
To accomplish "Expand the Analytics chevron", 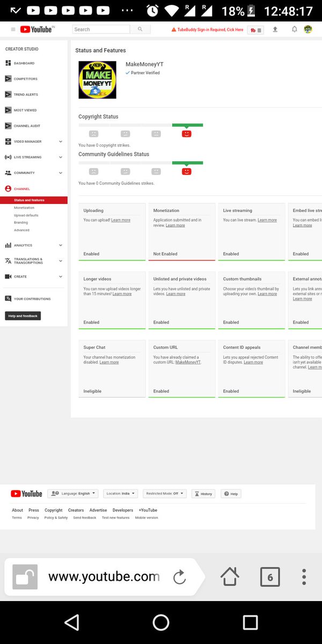I will tap(60, 245).
